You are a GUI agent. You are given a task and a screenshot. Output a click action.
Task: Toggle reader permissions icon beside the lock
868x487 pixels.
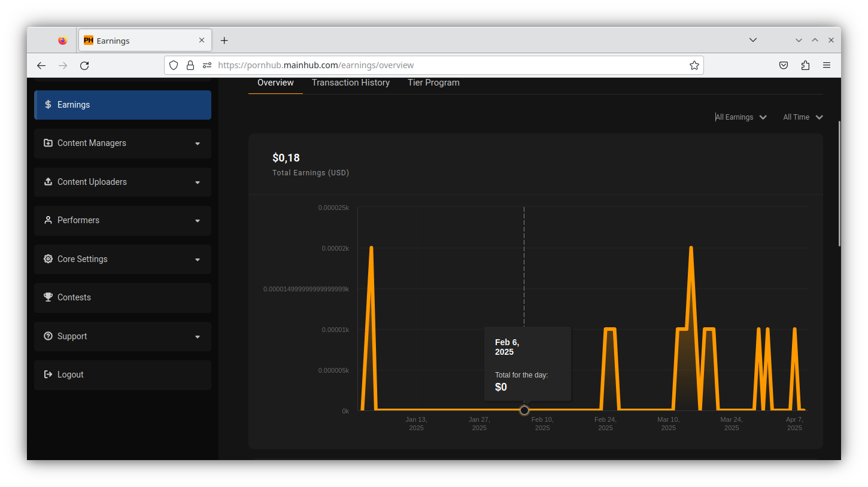click(x=207, y=65)
